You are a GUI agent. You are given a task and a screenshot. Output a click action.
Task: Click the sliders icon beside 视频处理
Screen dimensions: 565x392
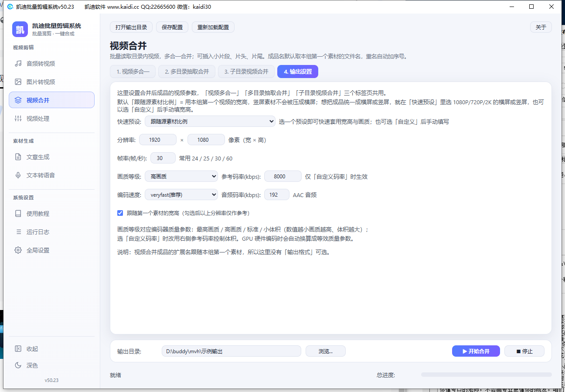(18, 119)
